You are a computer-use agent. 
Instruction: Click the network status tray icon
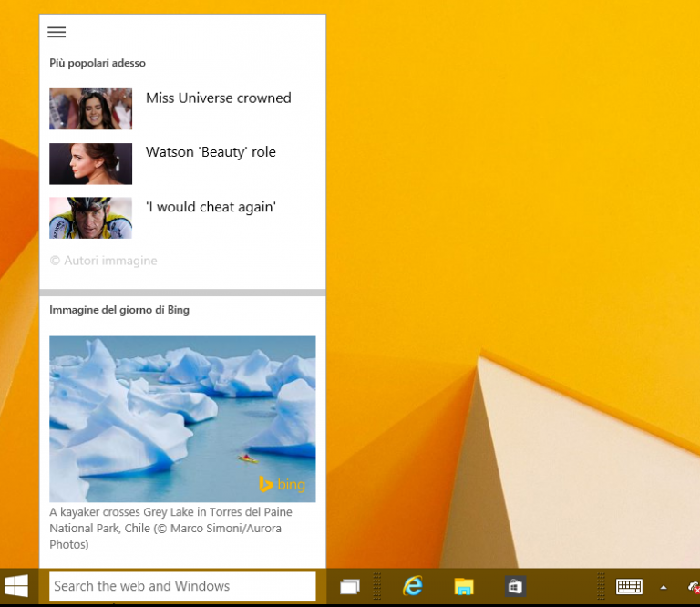coord(694,587)
